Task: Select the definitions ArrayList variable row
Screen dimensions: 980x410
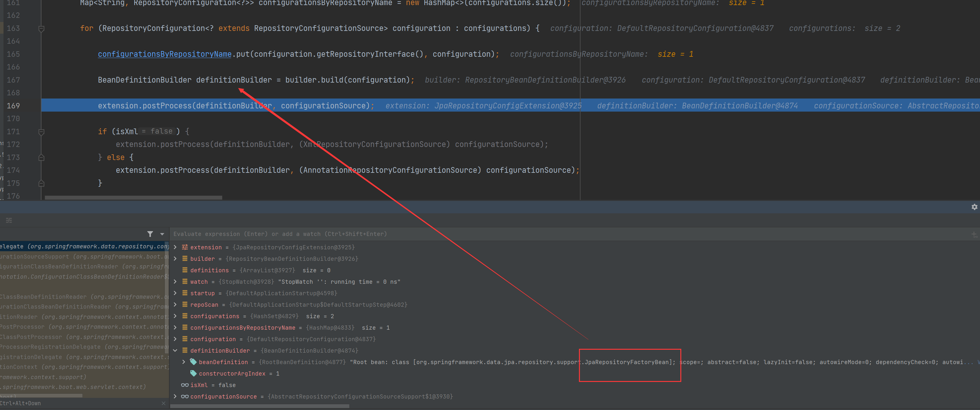Action: [574, 270]
